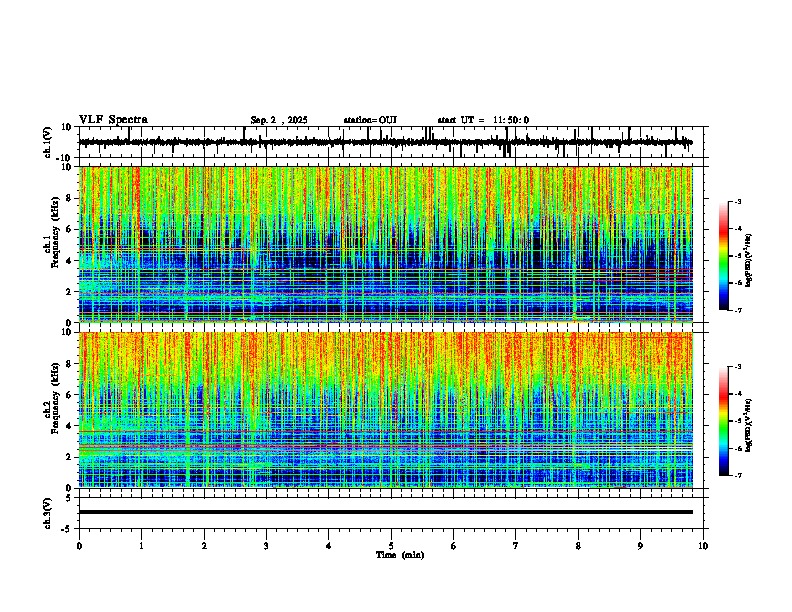Click the "Time (min)" x-axis label

pos(400,555)
